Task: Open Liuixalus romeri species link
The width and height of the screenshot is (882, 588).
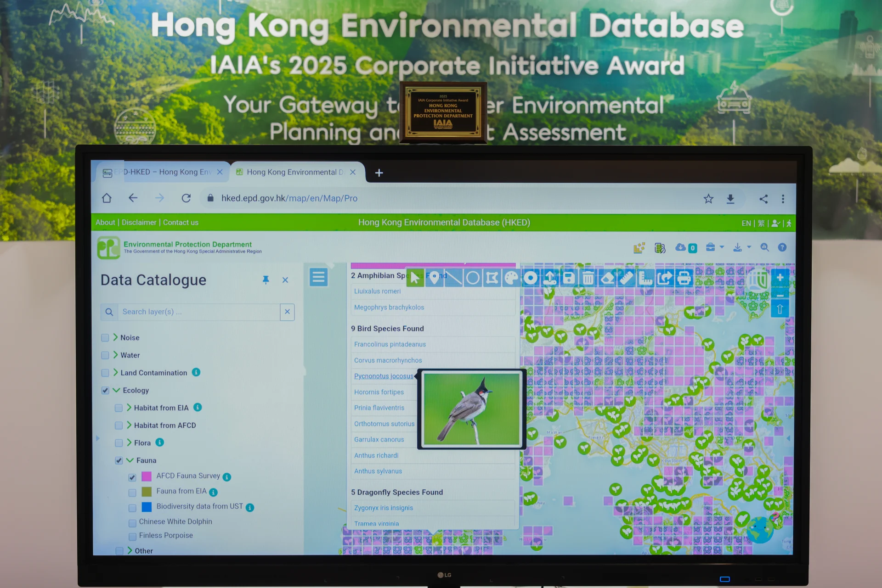Action: [377, 291]
